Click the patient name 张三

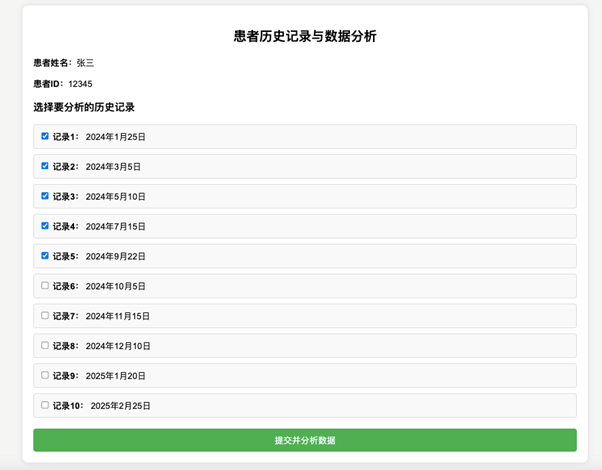[85, 63]
